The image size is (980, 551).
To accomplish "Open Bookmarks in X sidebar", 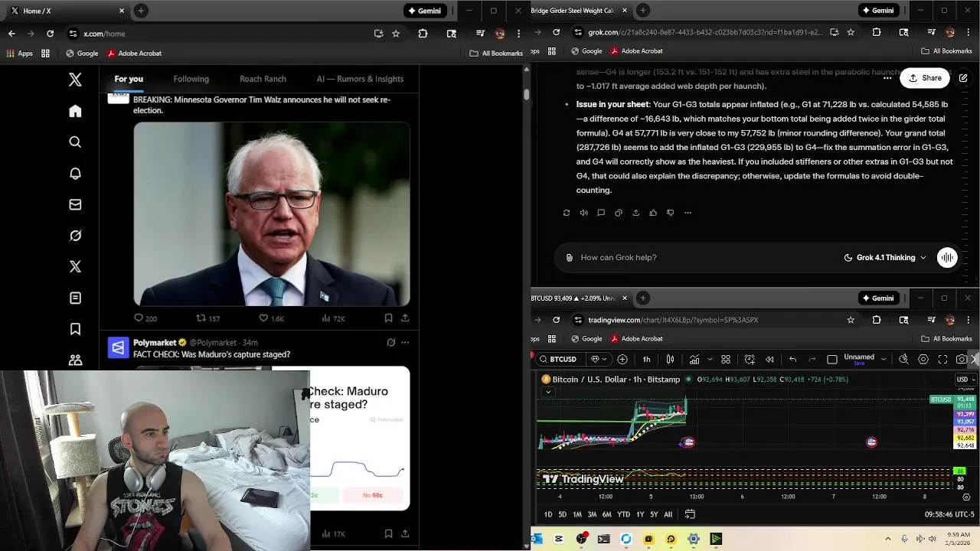I will pos(75,329).
